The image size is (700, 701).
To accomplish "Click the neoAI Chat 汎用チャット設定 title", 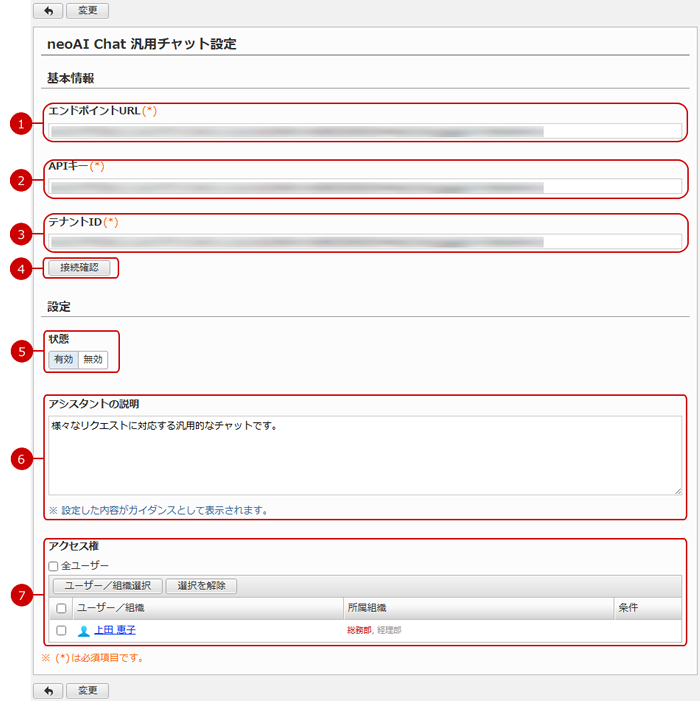I will tap(142, 44).
